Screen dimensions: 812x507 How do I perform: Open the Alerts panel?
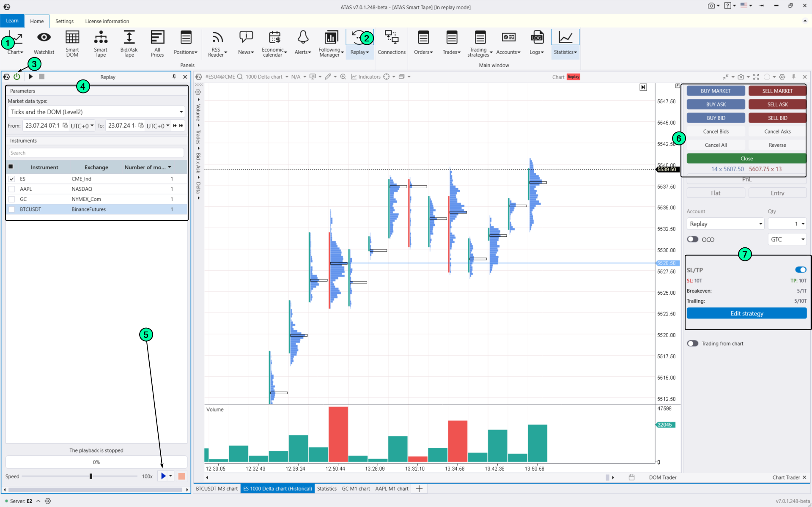302,42
